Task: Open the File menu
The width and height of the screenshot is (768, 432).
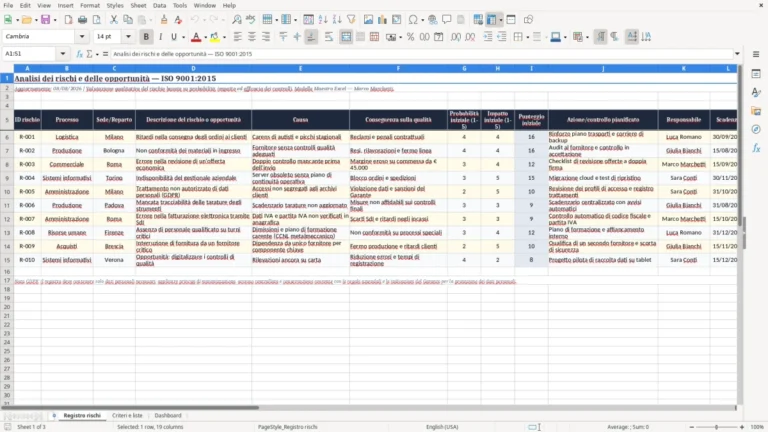Action: pos(8,5)
